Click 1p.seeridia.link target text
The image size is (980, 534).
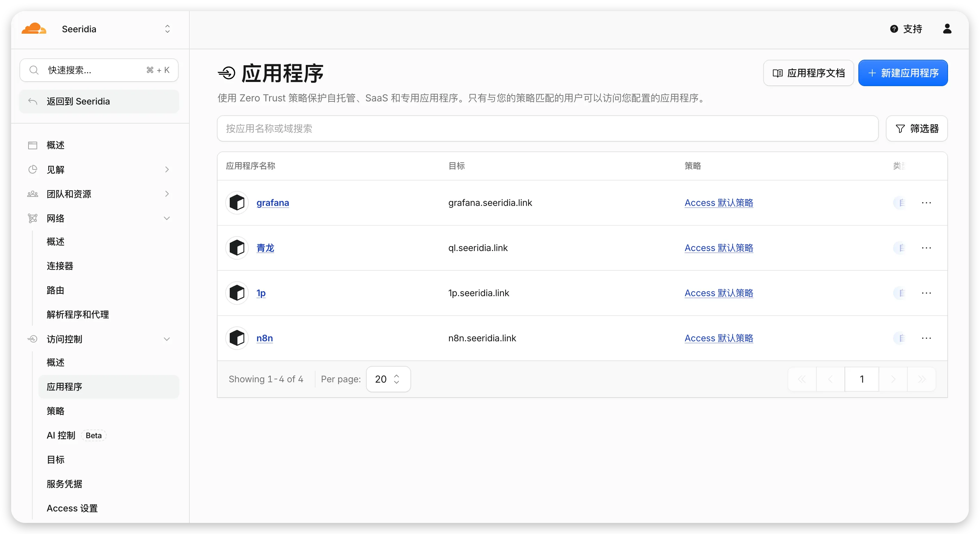click(479, 293)
